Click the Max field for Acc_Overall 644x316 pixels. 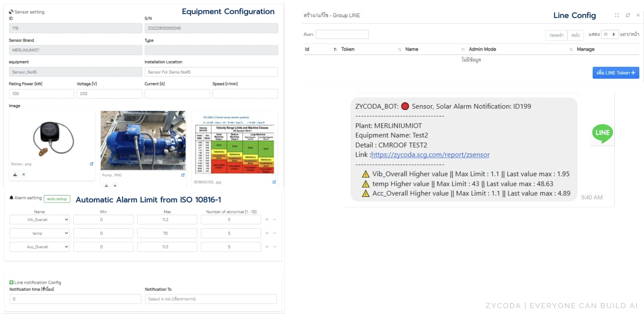click(167, 247)
